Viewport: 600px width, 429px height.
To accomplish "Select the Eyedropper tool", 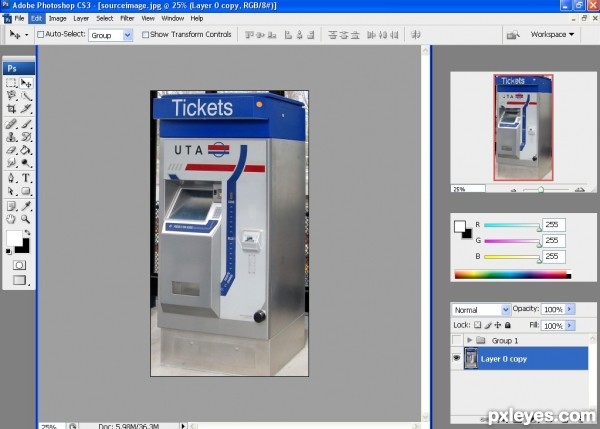I will pyautogui.click(x=26, y=206).
